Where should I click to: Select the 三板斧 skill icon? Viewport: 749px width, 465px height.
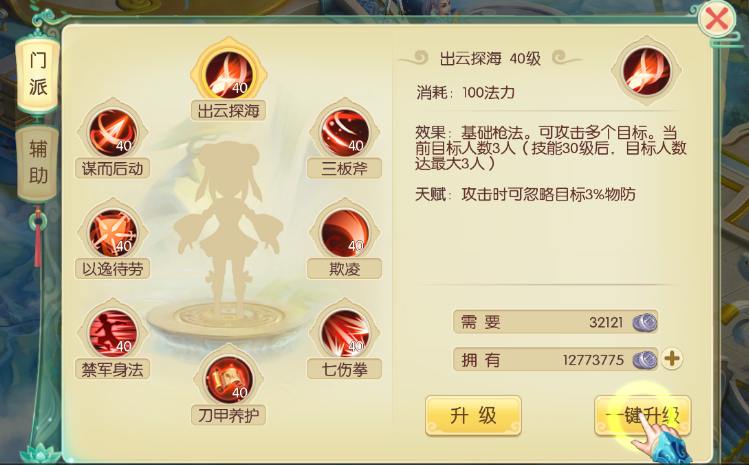click(x=344, y=133)
